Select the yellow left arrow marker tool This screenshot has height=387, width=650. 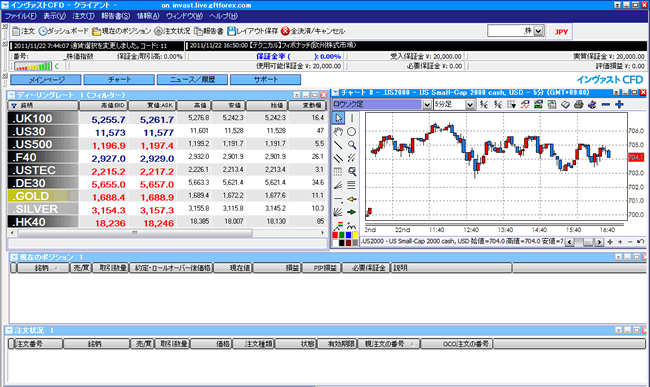(352, 199)
